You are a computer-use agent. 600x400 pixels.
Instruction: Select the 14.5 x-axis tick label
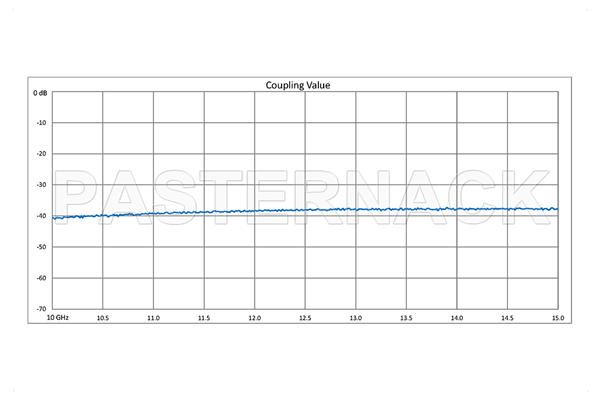(507, 318)
